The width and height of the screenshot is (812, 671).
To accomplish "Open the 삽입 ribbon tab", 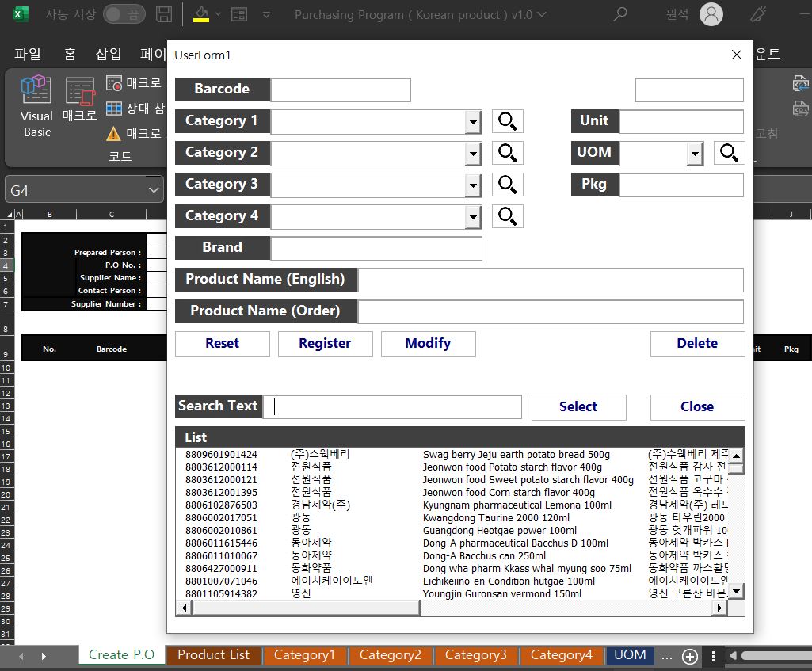I will coord(109,54).
